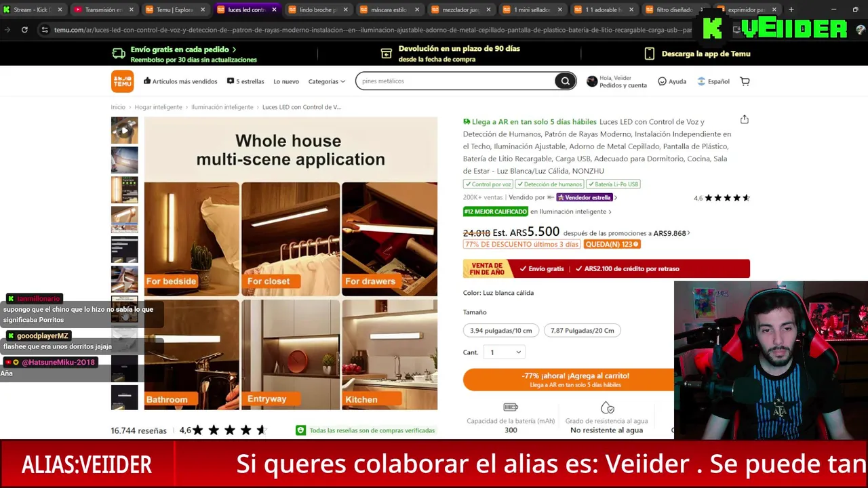The image size is (868, 488).
Task: Open the Iluminación inteligente ranking chevron
Action: pyautogui.click(x=610, y=211)
